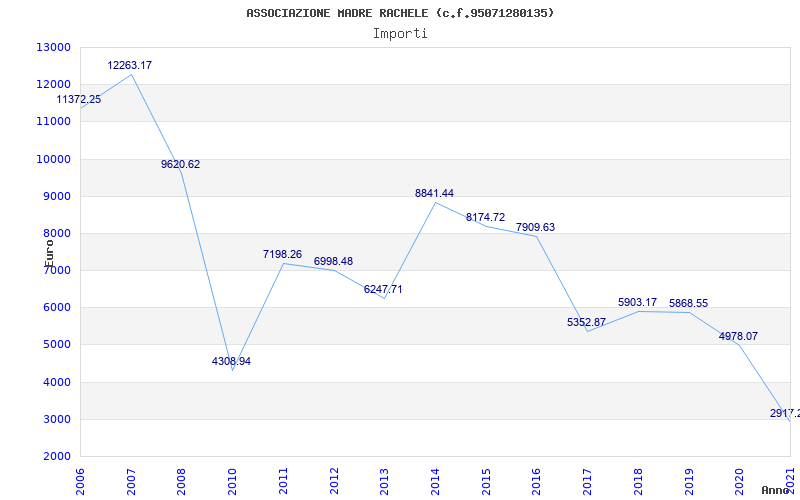Select data label 8841.44
The image size is (800, 500).
(x=434, y=193)
